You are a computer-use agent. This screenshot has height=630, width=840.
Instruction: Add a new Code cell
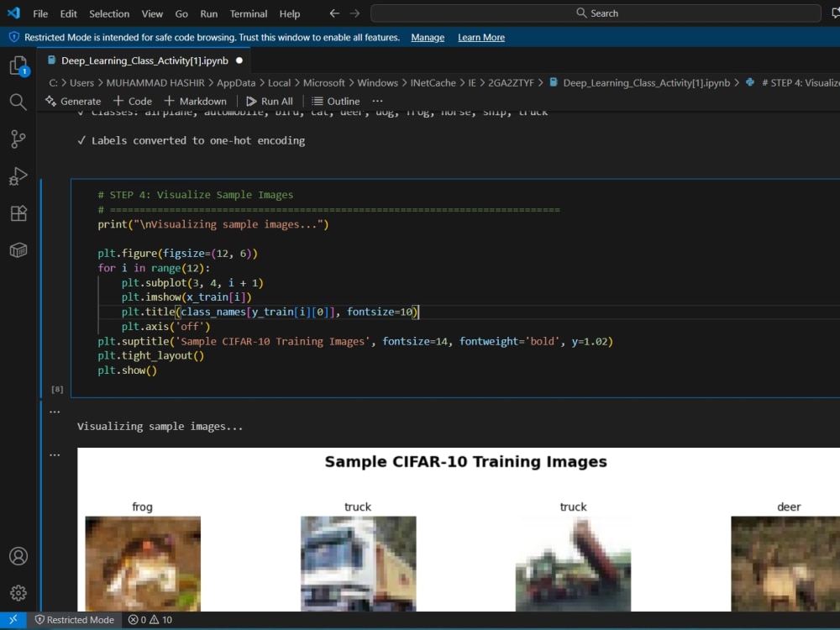click(x=133, y=102)
